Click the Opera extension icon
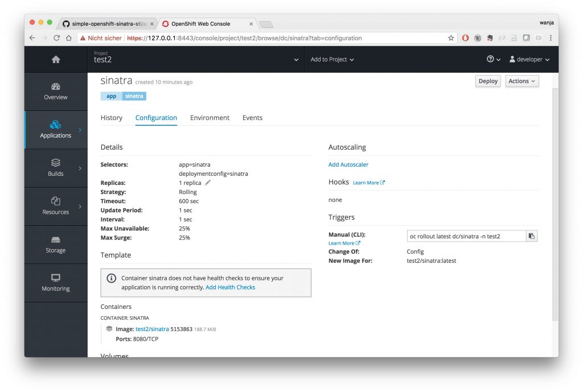 pos(465,38)
